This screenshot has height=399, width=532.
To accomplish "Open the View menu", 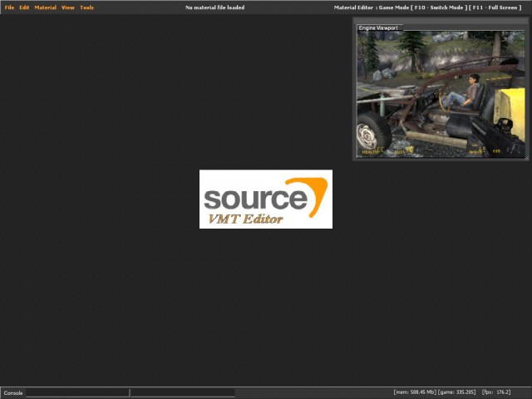I will (68, 7).
